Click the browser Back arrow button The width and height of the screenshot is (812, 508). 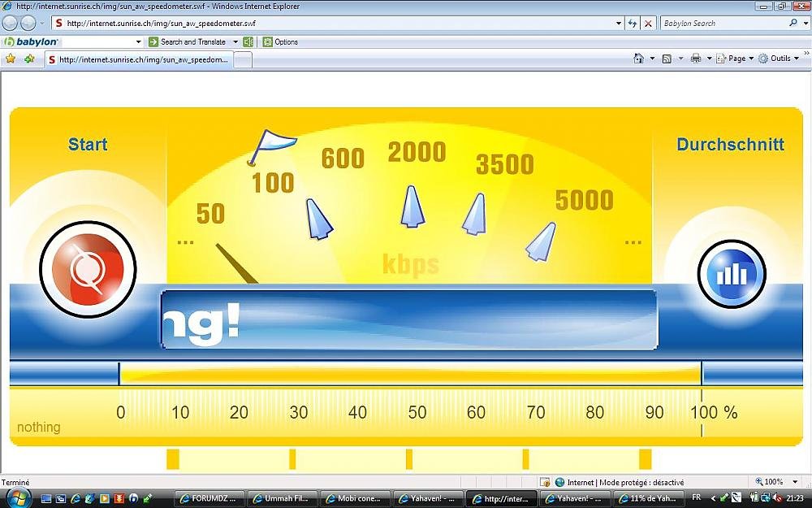(x=11, y=24)
